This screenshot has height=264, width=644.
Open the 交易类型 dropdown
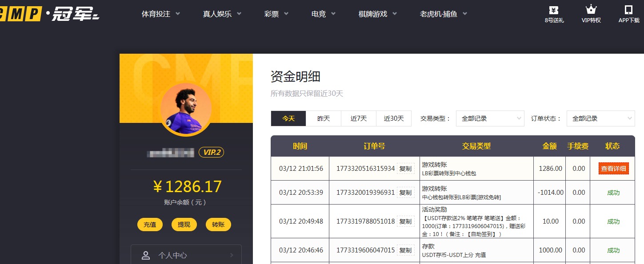pyautogui.click(x=490, y=118)
